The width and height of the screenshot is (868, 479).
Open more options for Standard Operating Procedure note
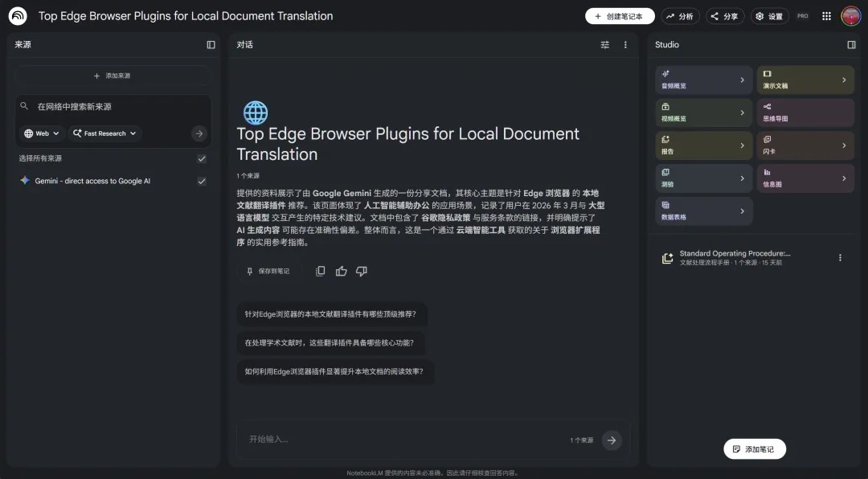point(840,257)
